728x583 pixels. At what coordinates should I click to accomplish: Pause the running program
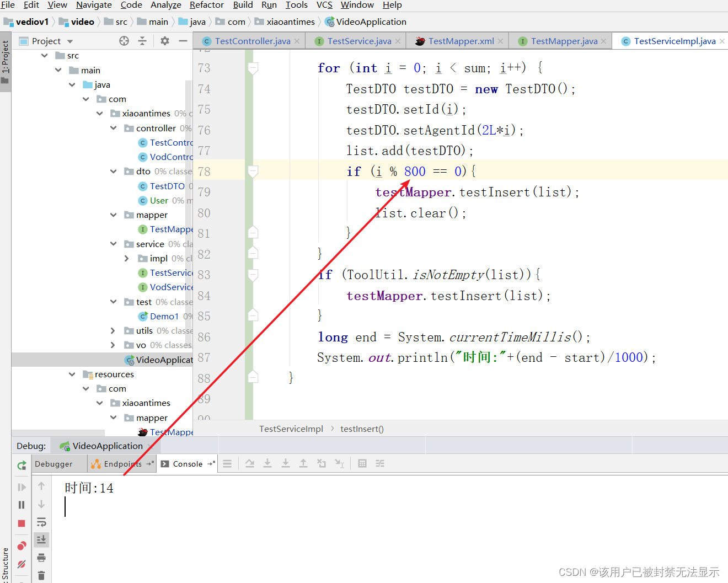[x=22, y=505]
